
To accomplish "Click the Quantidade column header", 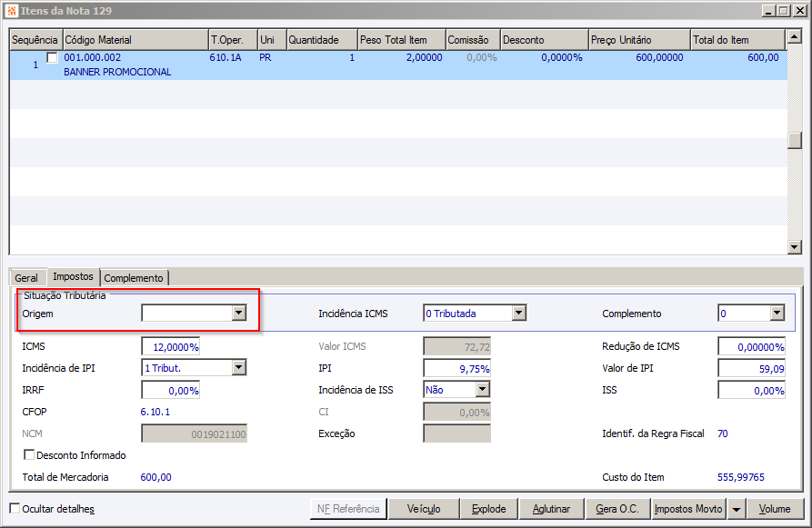I will tap(322, 40).
